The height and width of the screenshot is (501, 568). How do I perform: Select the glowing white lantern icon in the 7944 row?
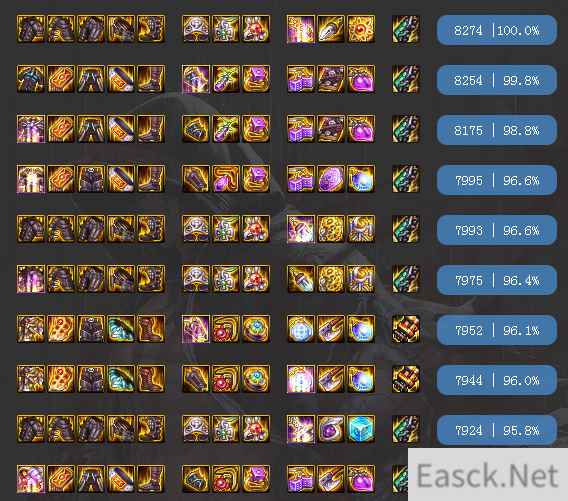click(x=301, y=379)
